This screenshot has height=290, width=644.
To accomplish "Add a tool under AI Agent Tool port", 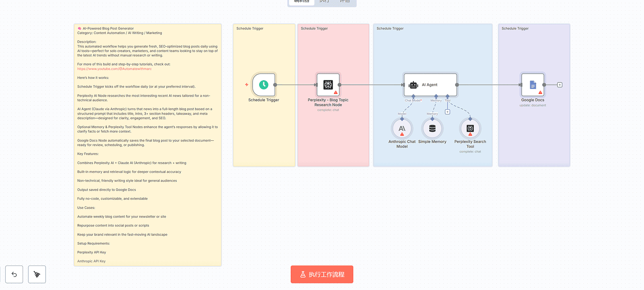I will 447,112.
